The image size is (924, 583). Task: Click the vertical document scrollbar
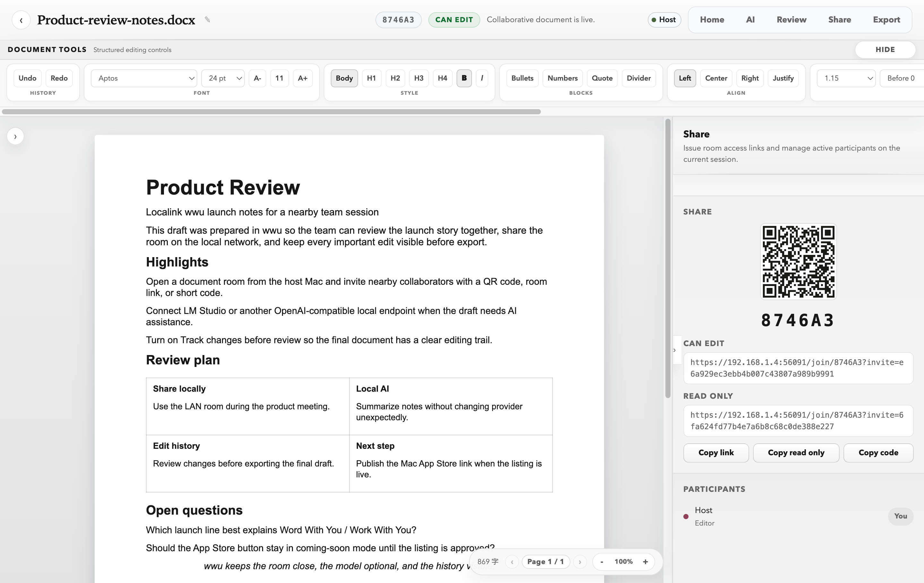click(668, 258)
